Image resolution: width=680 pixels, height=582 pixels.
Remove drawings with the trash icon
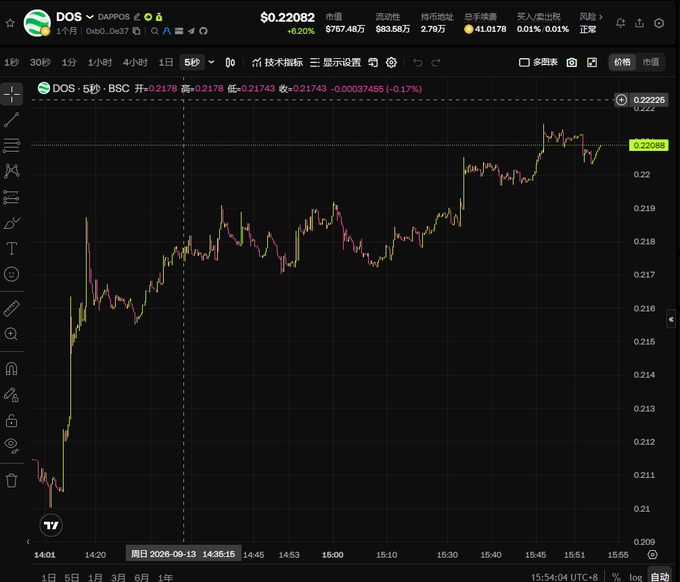click(12, 480)
